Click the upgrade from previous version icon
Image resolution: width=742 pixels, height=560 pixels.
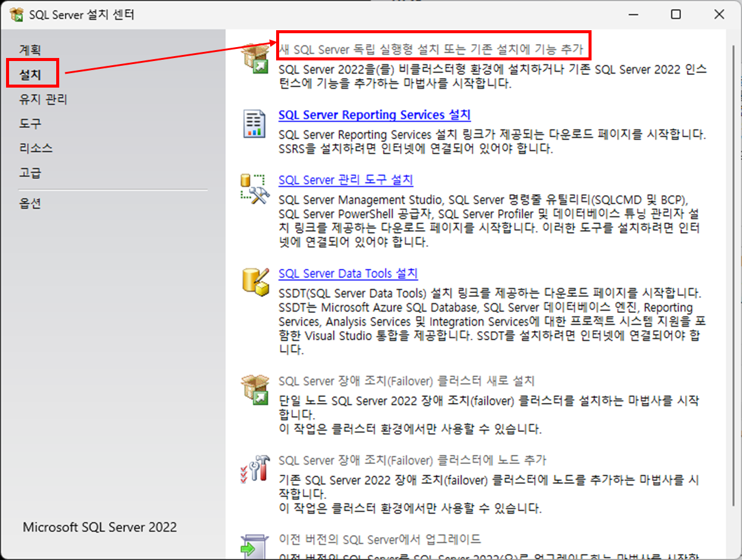pos(254,547)
